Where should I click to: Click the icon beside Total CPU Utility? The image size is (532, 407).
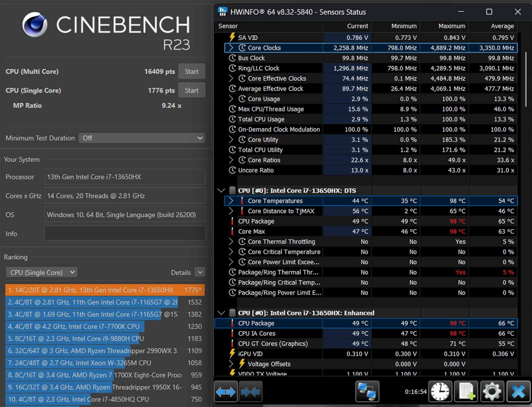click(232, 150)
